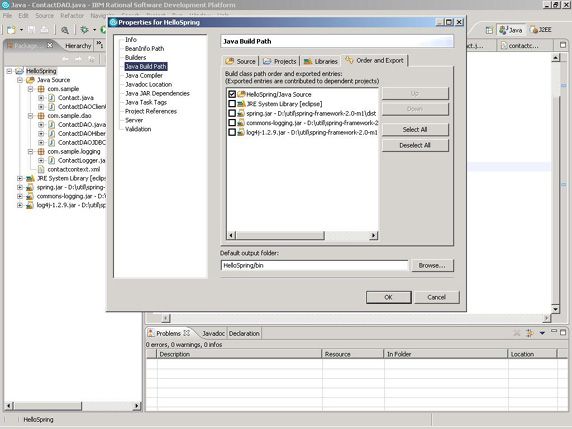Cancel the Properties dialog

coord(436,297)
